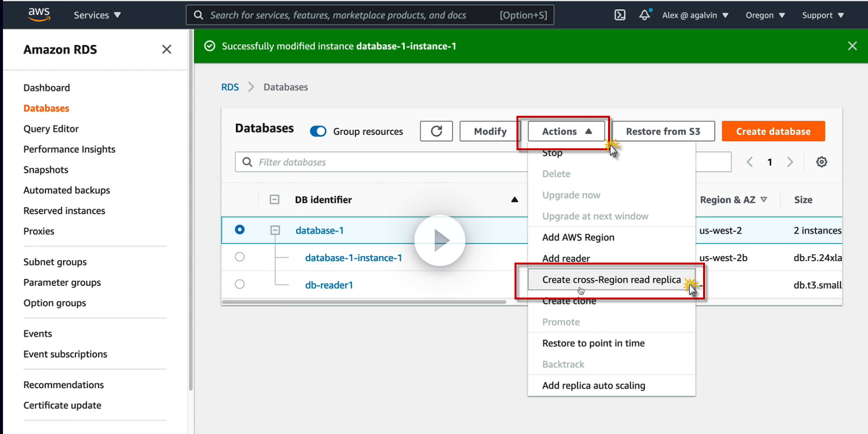This screenshot has width=868, height=434.
Task: Refresh the databases list
Action: click(x=436, y=131)
